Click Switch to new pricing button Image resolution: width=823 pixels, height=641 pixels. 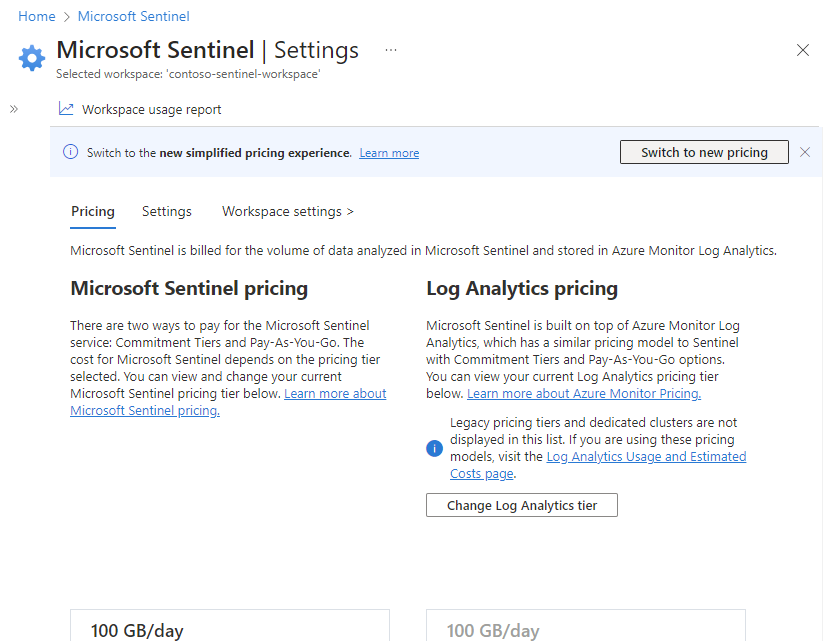coord(704,152)
